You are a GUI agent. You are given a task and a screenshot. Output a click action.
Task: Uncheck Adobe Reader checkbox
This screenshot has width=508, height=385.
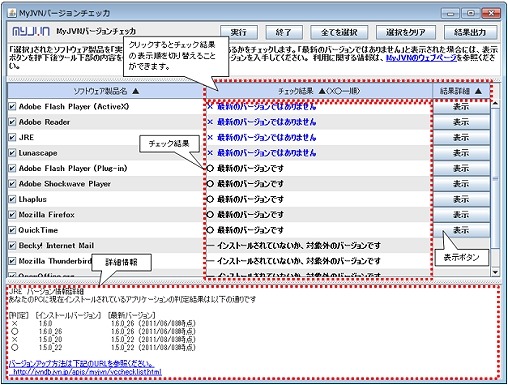(x=12, y=122)
